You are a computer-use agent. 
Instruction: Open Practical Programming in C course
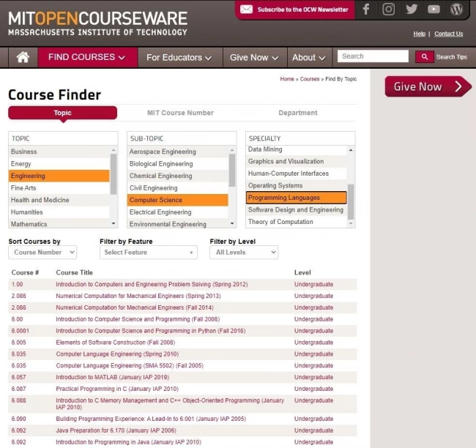[117, 389]
